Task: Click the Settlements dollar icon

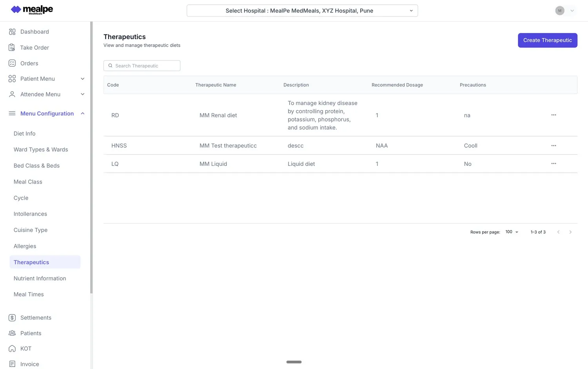Action: click(12, 318)
